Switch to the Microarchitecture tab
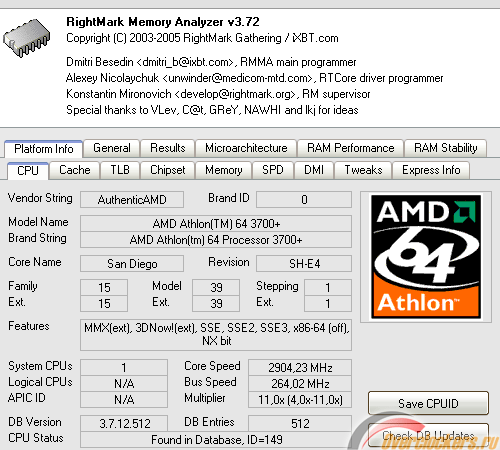 246,148
